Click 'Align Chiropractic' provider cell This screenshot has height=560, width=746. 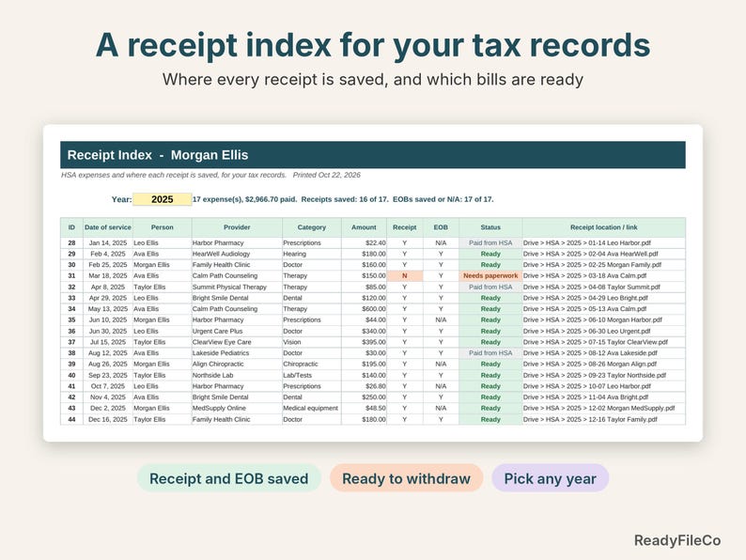pyautogui.click(x=237, y=365)
